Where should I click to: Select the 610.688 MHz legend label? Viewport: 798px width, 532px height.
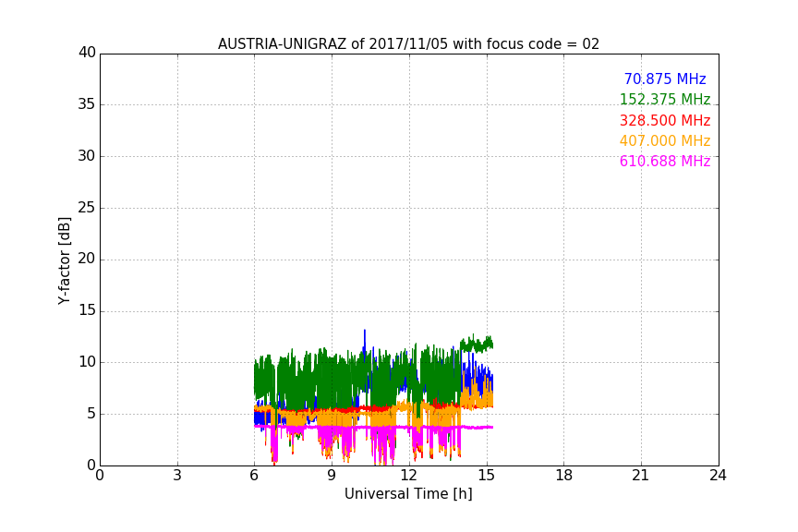click(x=665, y=161)
